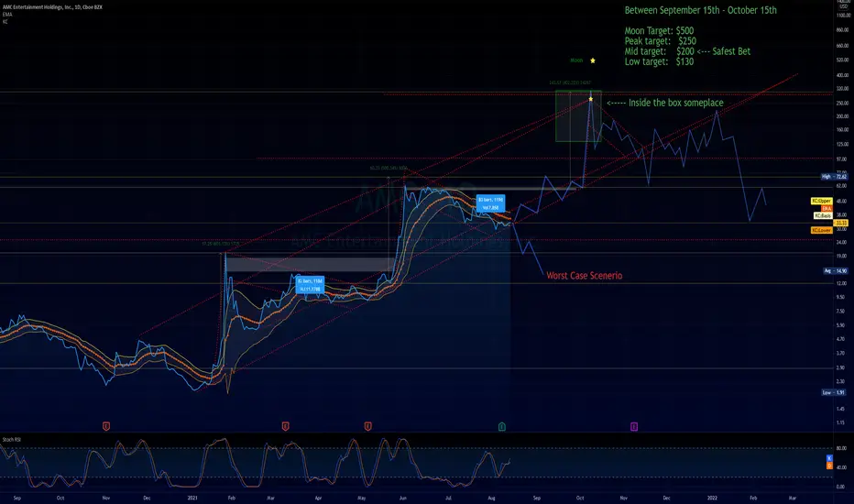Click the current price label 33.33

coord(841,223)
